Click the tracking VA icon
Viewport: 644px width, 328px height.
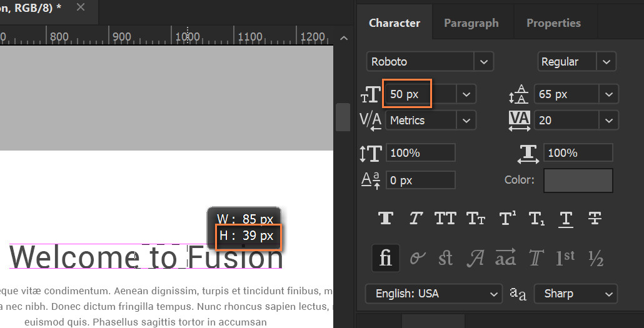pyautogui.click(x=520, y=121)
